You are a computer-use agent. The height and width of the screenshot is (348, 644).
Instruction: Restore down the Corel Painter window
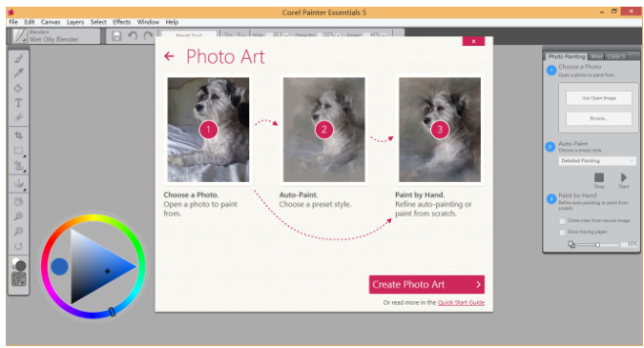[614, 11]
